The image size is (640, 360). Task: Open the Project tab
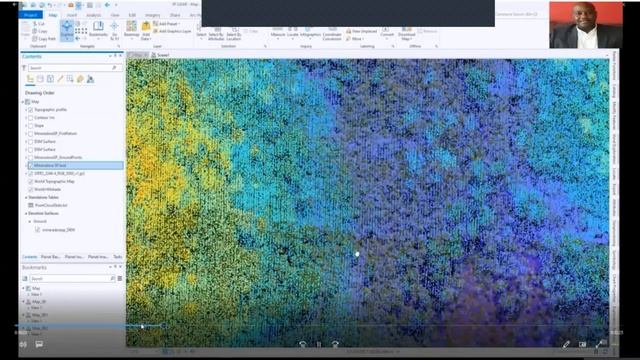click(31, 15)
